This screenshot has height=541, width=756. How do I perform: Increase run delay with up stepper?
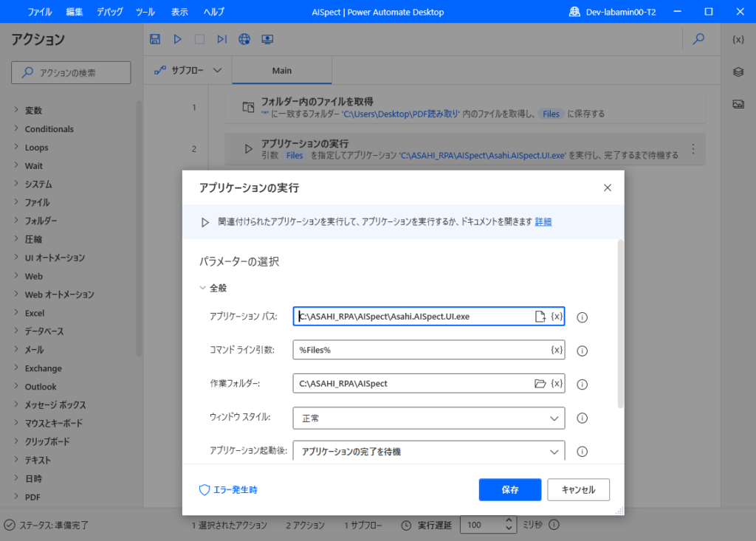click(x=509, y=521)
